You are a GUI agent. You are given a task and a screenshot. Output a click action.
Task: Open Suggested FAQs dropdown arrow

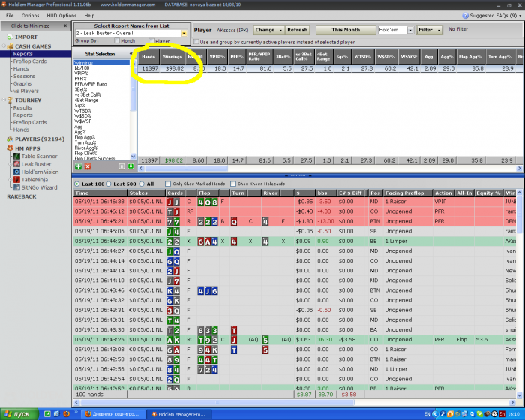[x=520, y=16]
